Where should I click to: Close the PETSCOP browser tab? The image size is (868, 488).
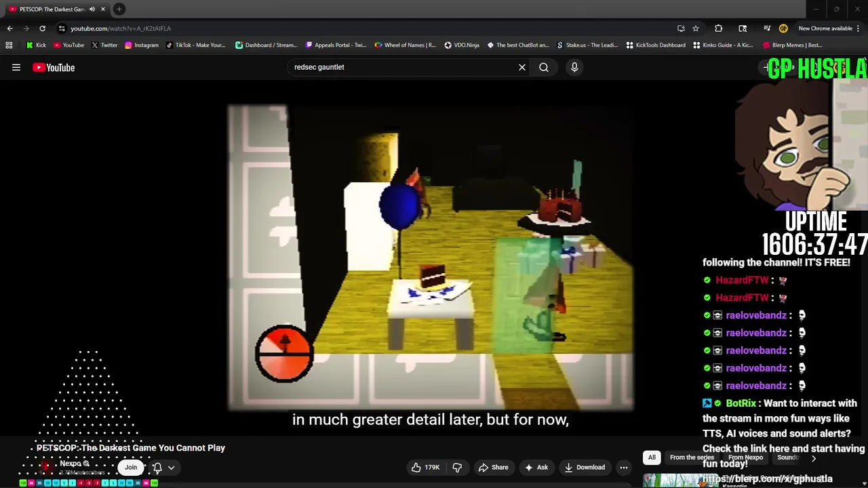click(x=103, y=9)
